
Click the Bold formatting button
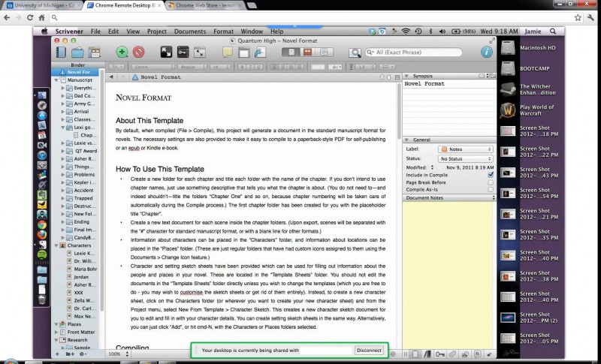(242, 67)
